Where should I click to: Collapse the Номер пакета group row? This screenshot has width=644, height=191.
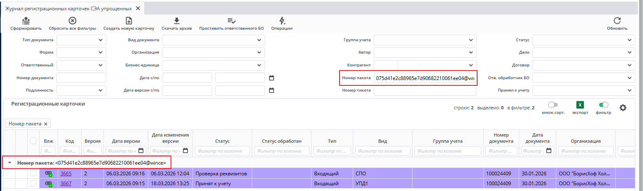click(x=9, y=163)
